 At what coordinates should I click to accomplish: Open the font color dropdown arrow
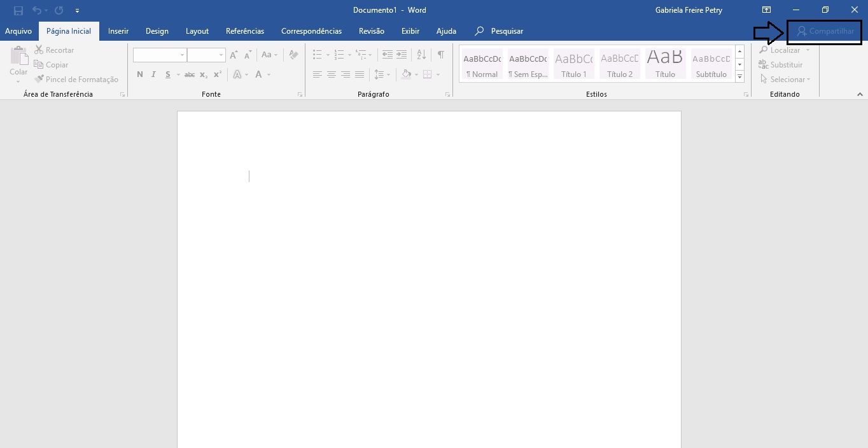tap(269, 74)
